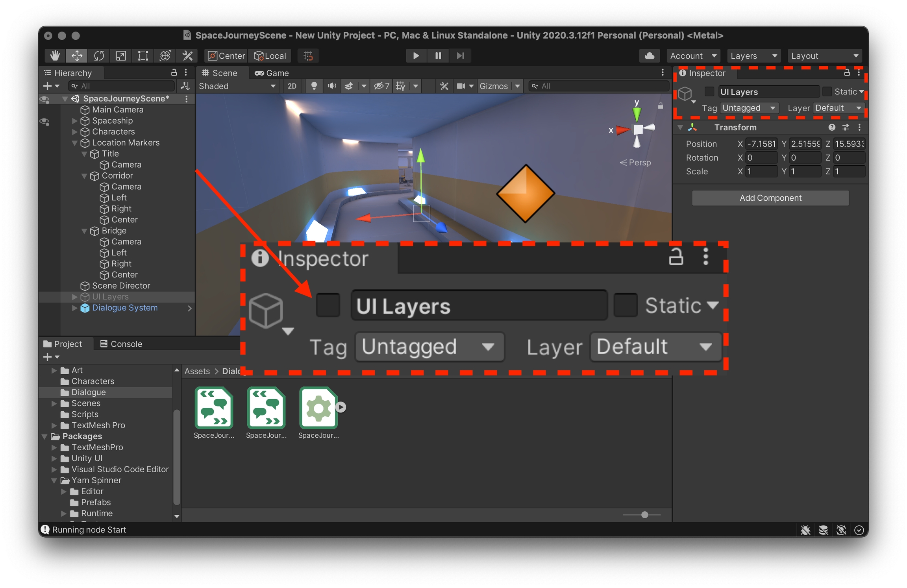Toggle 2D view mode
The height and width of the screenshot is (588, 907).
(292, 86)
